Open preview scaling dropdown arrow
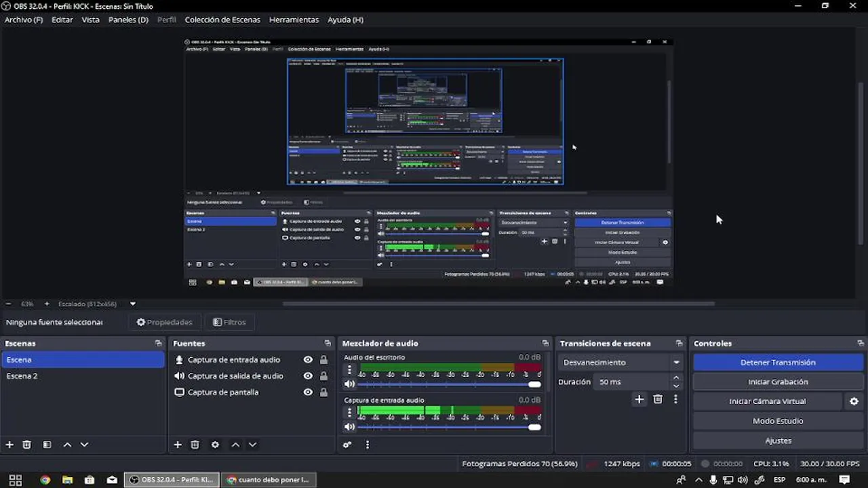 point(133,304)
